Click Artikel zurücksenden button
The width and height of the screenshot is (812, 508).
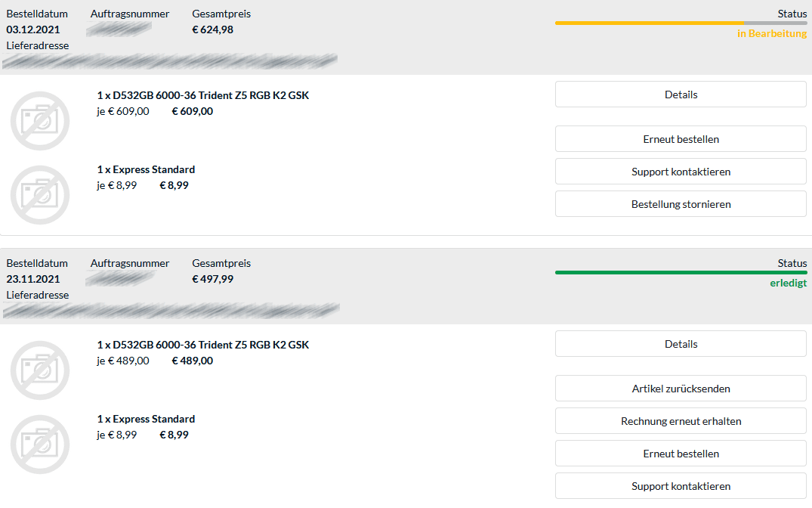coord(681,389)
